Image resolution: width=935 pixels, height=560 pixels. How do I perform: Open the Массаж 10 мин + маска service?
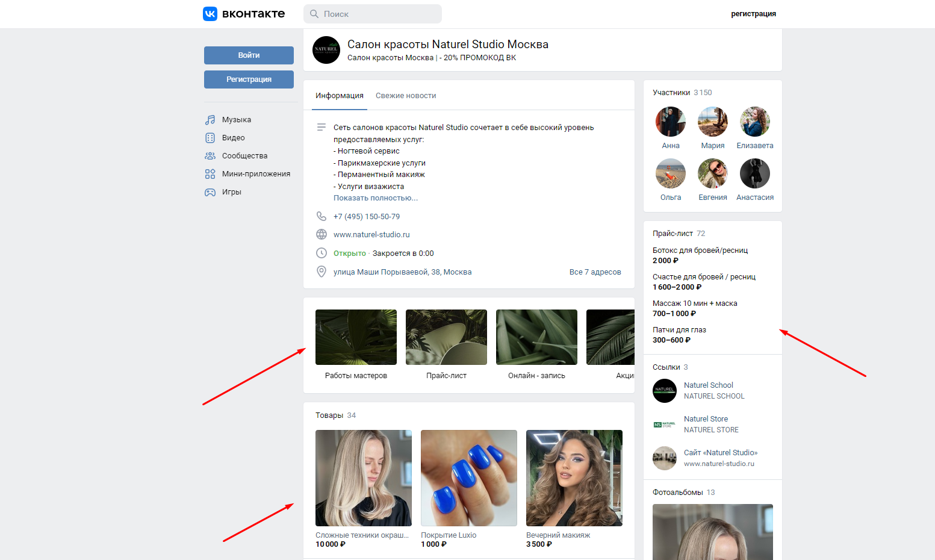click(695, 303)
